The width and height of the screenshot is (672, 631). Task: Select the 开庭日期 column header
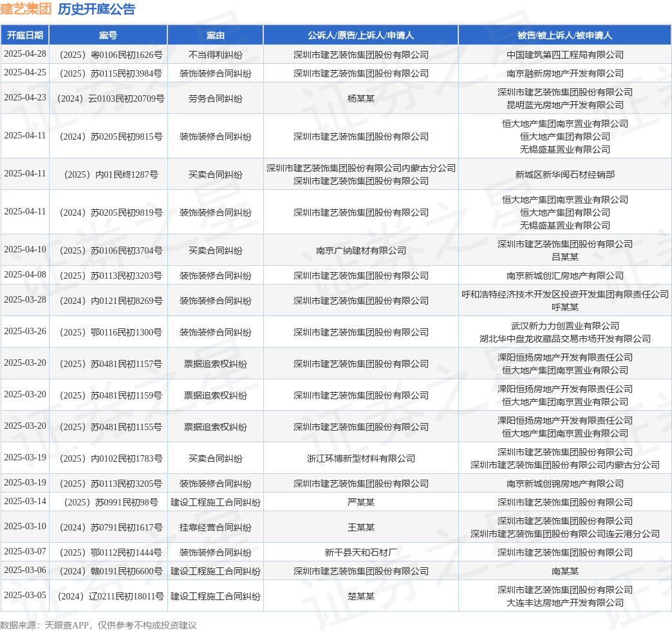tap(25, 35)
